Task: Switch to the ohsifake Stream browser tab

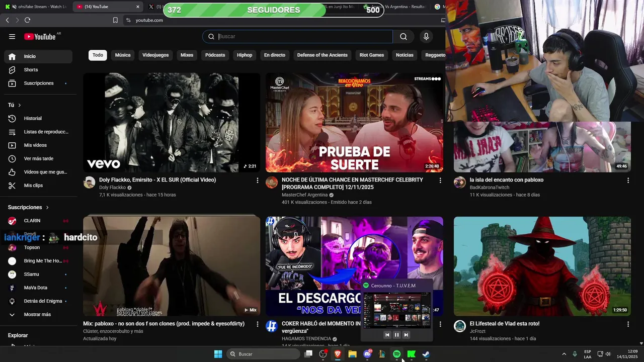Action: pyautogui.click(x=35, y=7)
